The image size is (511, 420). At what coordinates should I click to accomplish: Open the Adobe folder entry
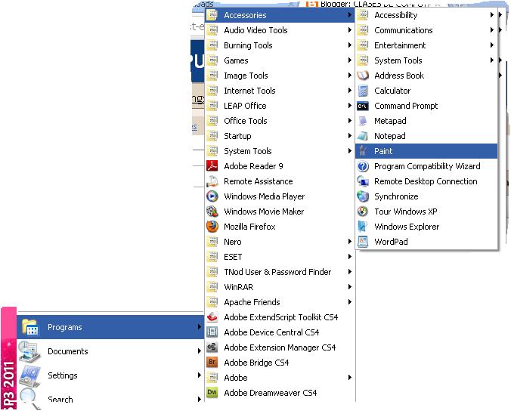tap(280, 378)
